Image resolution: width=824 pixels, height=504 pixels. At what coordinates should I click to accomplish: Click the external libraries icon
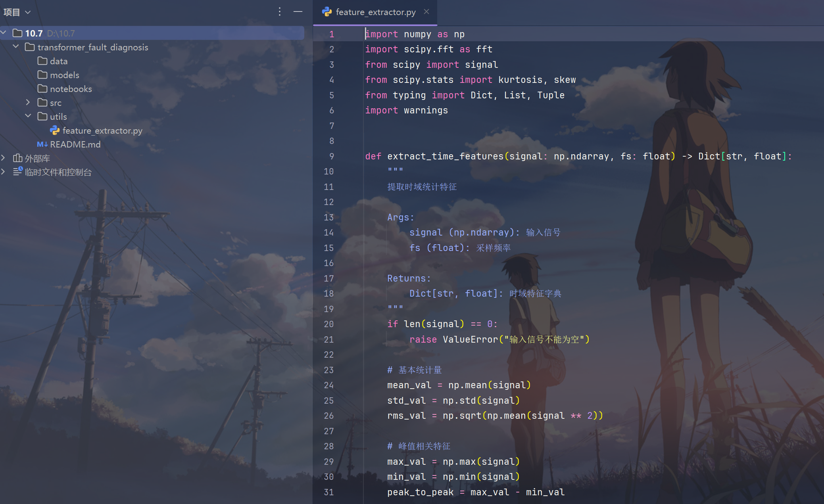(17, 158)
